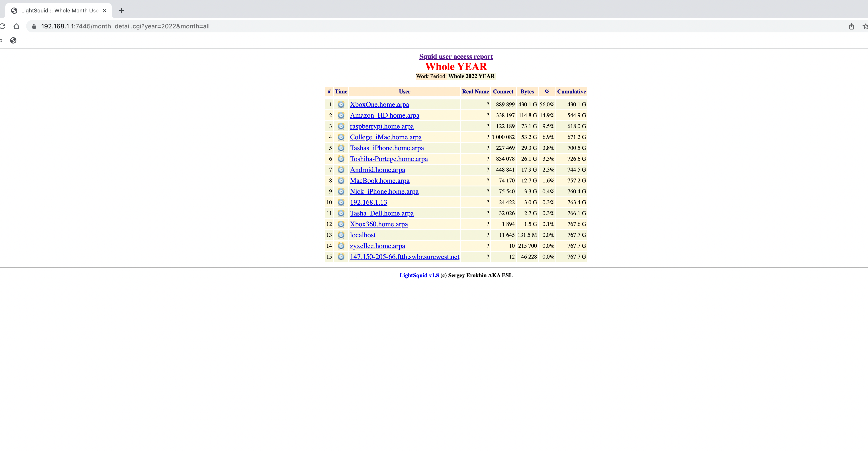Open the Tashas_iPhone.home.arpa user report
The height and width of the screenshot is (451, 868).
point(387,148)
